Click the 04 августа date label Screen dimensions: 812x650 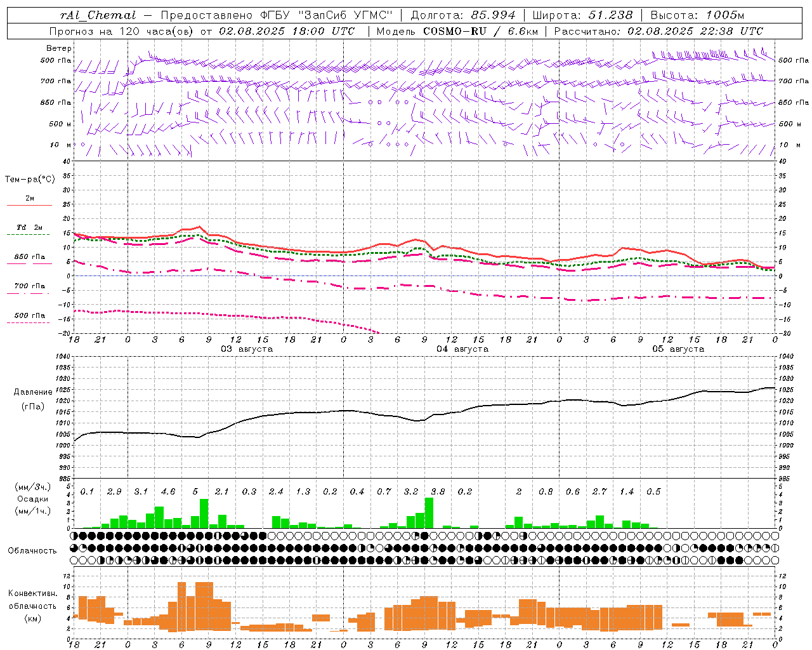tap(462, 349)
